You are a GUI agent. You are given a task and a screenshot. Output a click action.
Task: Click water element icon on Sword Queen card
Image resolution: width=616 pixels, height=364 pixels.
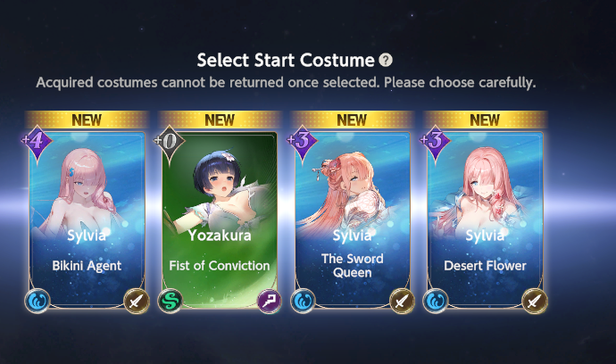[303, 301]
